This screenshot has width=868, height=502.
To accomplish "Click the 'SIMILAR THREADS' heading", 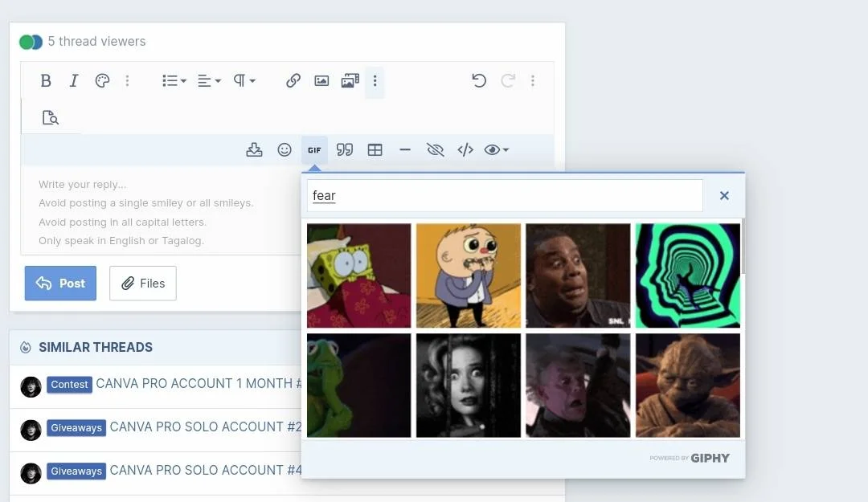I will 96,347.
